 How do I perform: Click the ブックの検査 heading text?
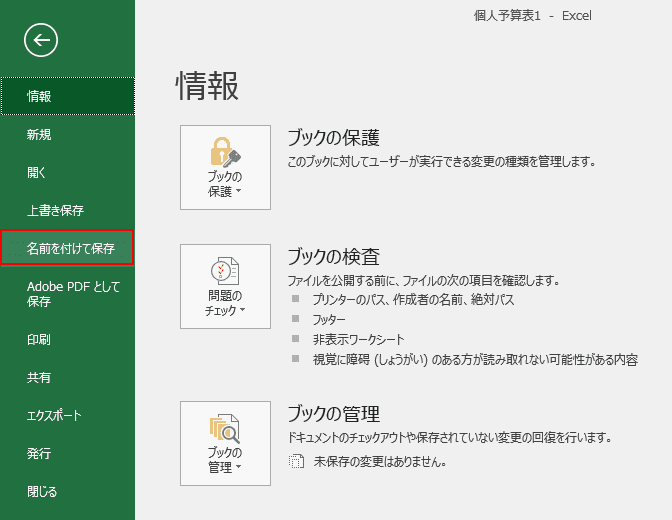pos(333,256)
